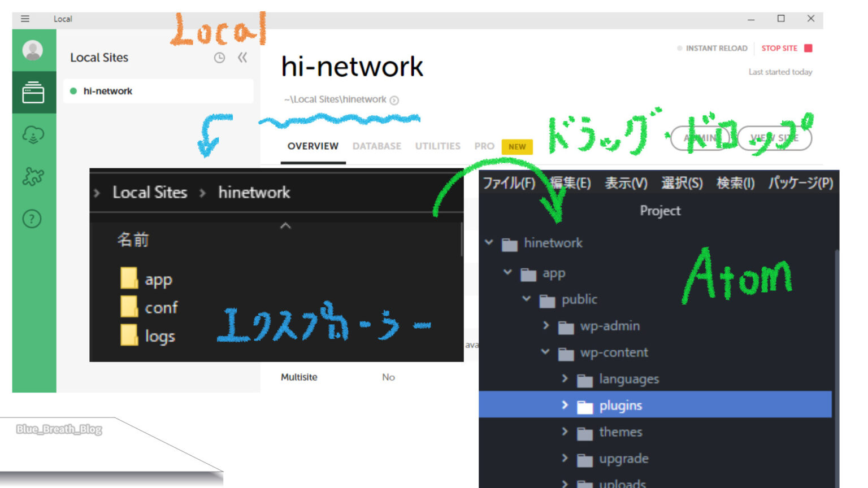Sort by the 名前 column header
The height and width of the screenshot is (488, 868).
coord(133,240)
